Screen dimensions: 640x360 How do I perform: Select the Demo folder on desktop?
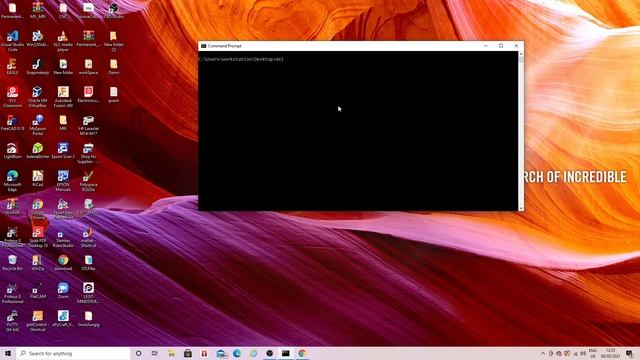(x=113, y=67)
